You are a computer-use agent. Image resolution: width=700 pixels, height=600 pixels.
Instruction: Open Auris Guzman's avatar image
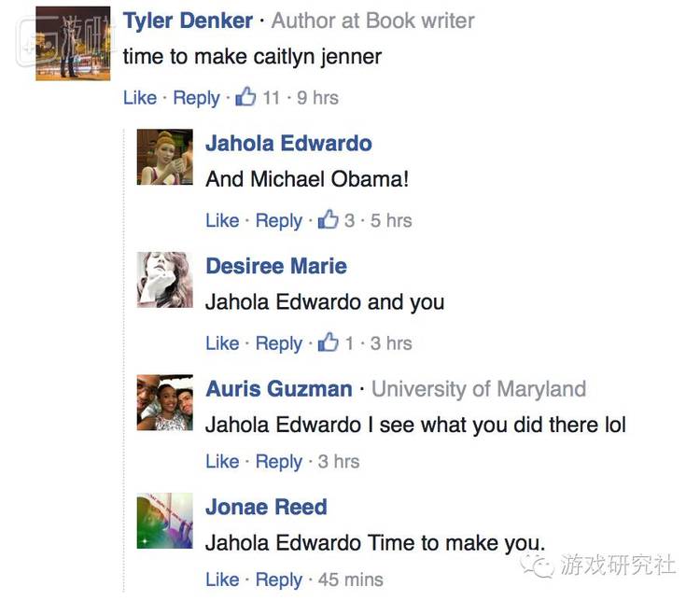164,402
